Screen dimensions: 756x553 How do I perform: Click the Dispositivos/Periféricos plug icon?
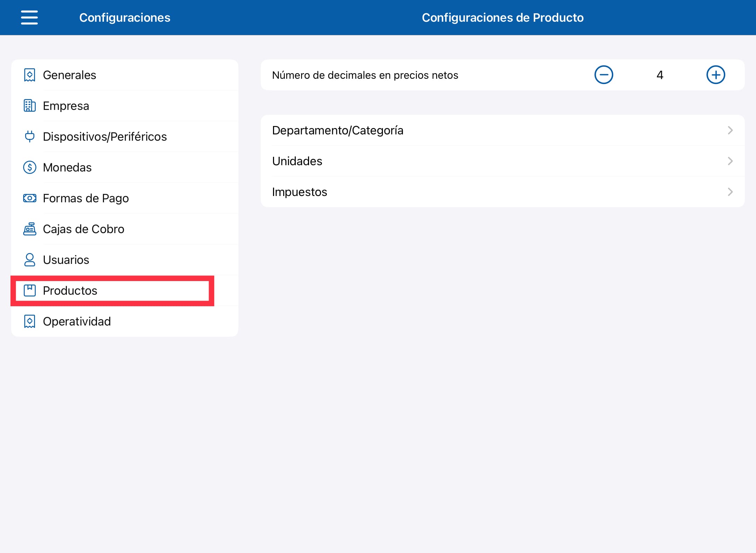pyautogui.click(x=30, y=136)
